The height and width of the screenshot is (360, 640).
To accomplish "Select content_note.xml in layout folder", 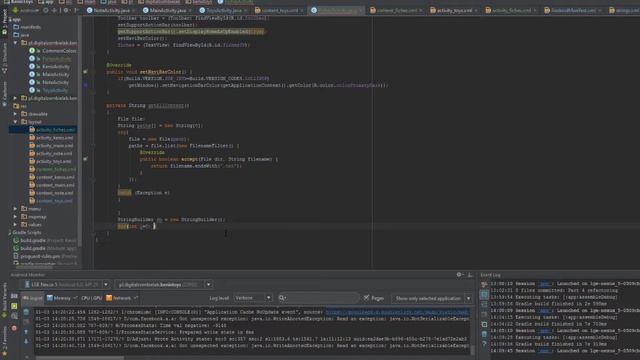I will (55, 193).
